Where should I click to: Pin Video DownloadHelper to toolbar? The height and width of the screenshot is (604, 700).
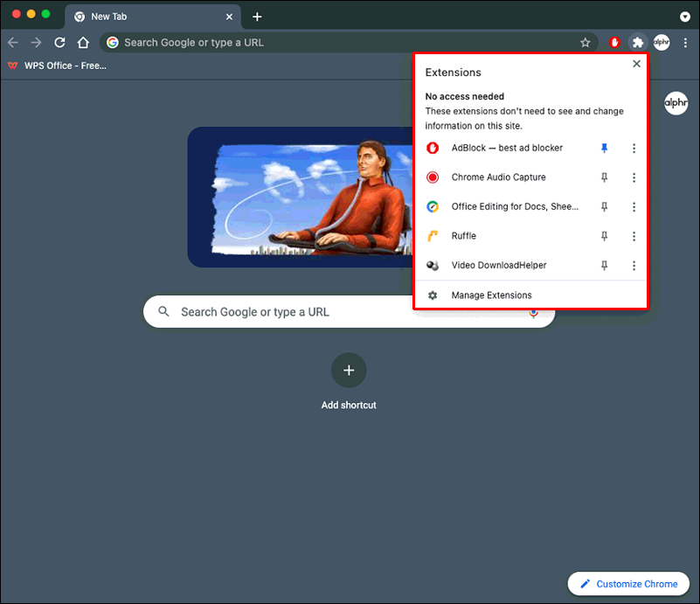[x=604, y=265]
